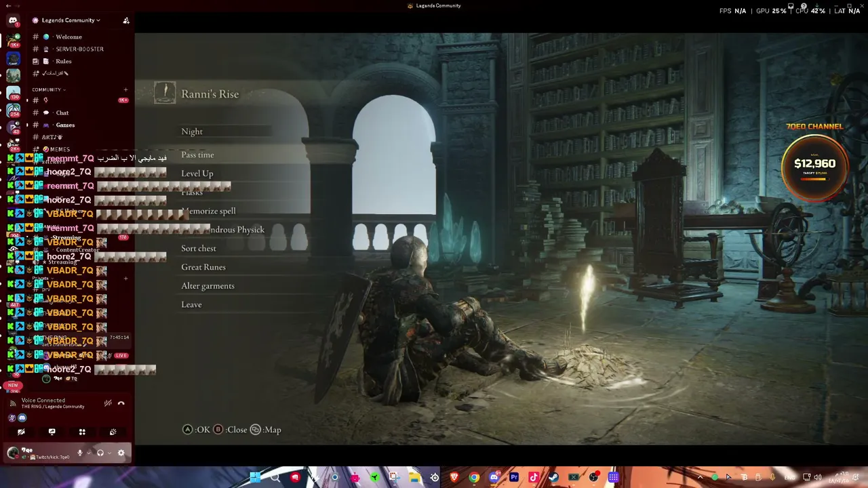Click the ENG language indicator

(x=790, y=477)
